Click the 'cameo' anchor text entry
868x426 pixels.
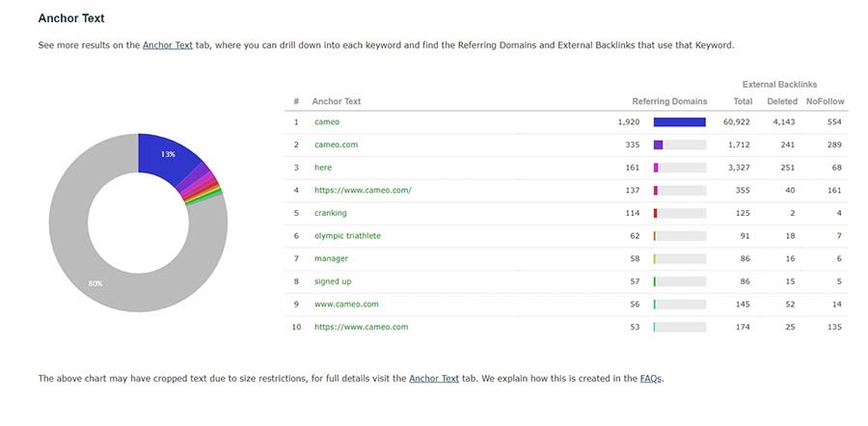[327, 122]
